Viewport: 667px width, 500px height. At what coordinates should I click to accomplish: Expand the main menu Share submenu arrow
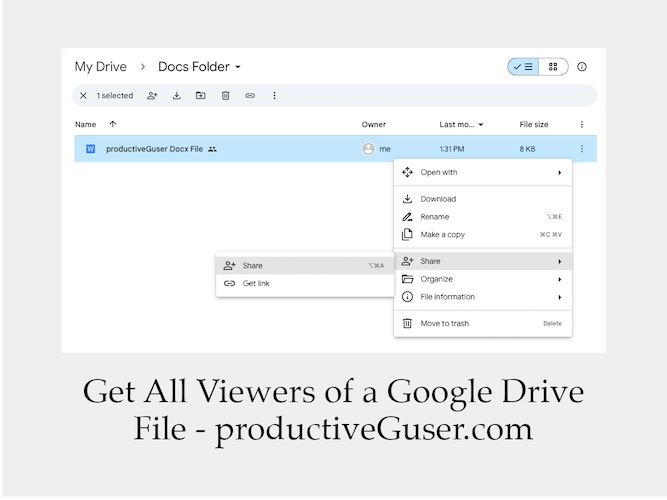click(x=560, y=262)
